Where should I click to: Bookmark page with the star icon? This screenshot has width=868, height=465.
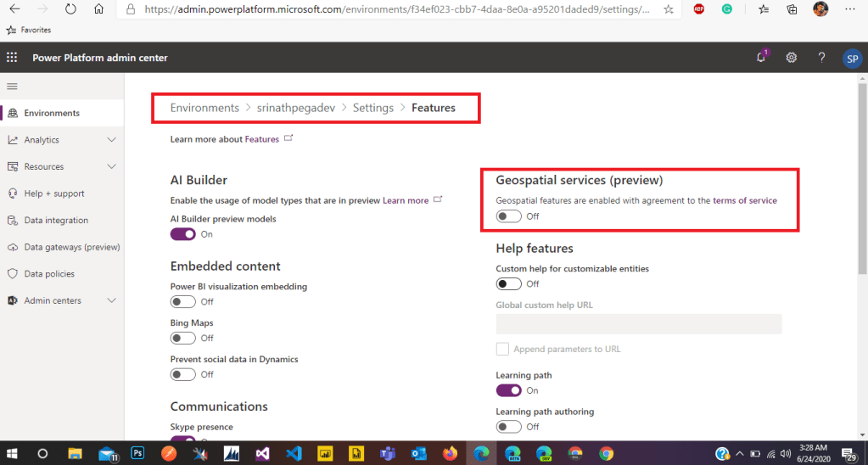(669, 9)
